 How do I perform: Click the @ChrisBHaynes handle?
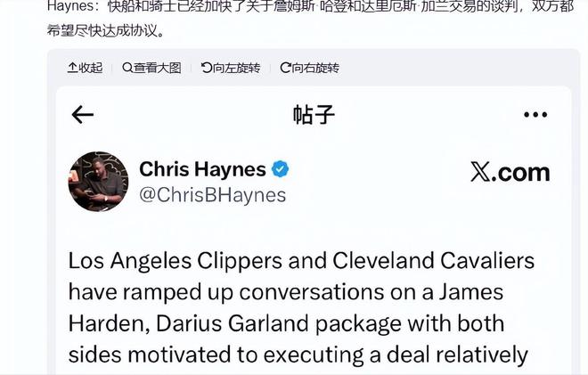[213, 195]
